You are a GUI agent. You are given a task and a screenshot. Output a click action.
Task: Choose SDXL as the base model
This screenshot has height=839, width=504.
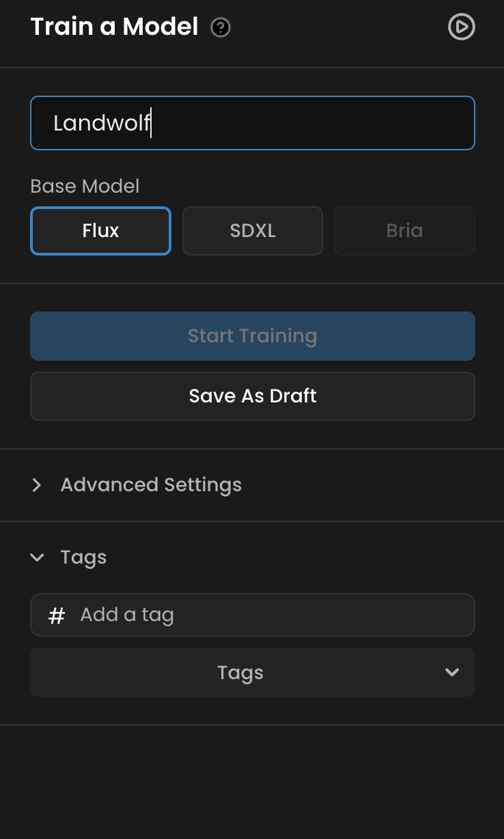[x=253, y=231]
